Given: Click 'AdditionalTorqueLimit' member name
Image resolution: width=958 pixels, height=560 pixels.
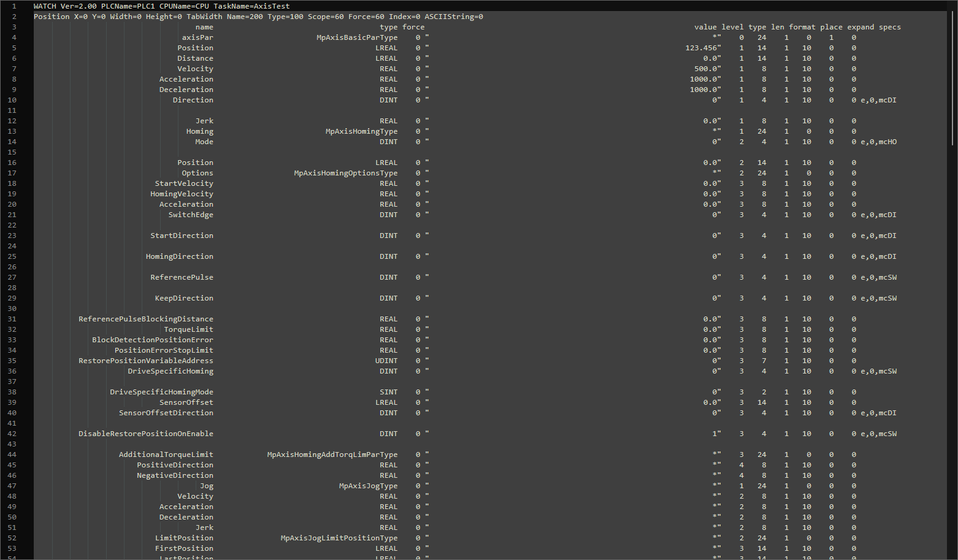Looking at the screenshot, I should [x=166, y=455].
